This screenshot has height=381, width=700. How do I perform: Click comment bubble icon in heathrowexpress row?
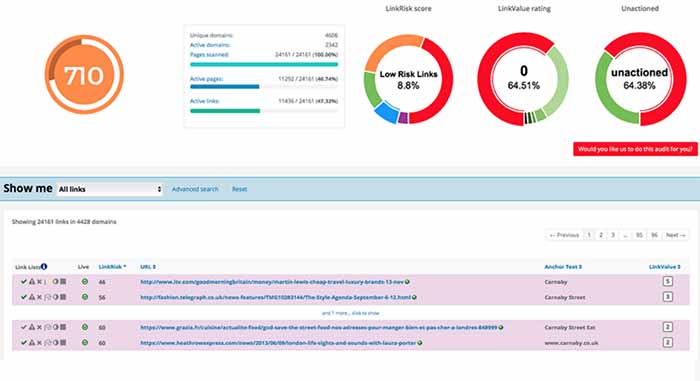point(48,343)
